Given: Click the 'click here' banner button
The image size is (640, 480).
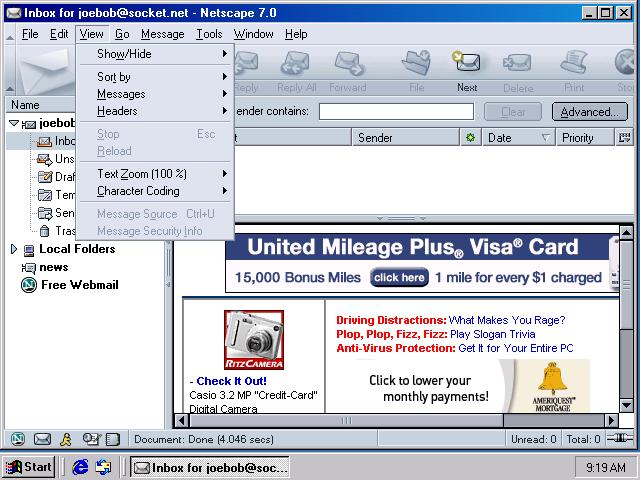Looking at the screenshot, I should pos(399,278).
